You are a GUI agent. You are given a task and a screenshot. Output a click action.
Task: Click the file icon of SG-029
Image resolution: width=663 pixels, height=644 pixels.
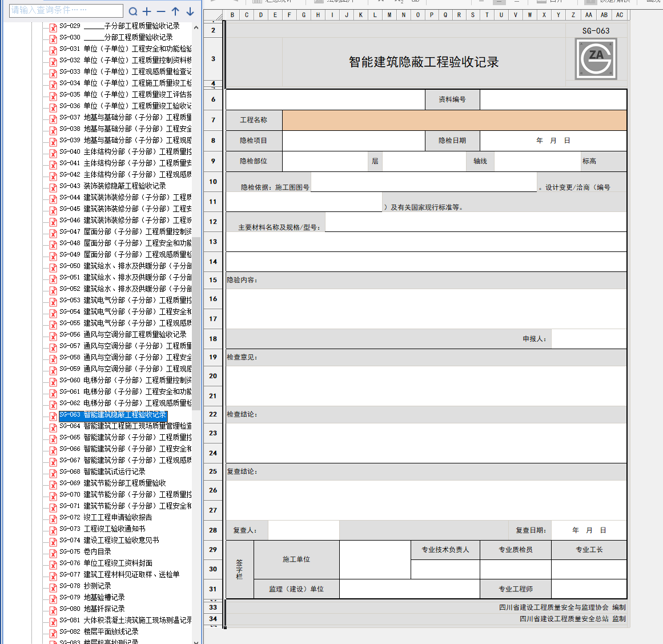tap(53, 28)
